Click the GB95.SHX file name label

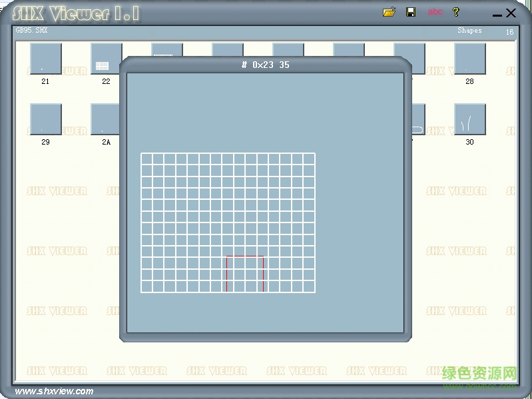pyautogui.click(x=32, y=31)
